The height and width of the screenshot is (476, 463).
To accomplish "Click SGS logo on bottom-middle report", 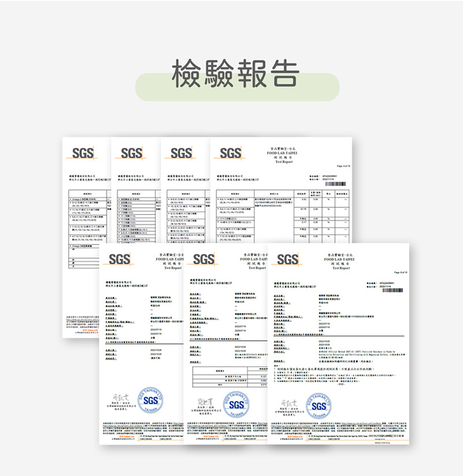I will [x=203, y=260].
